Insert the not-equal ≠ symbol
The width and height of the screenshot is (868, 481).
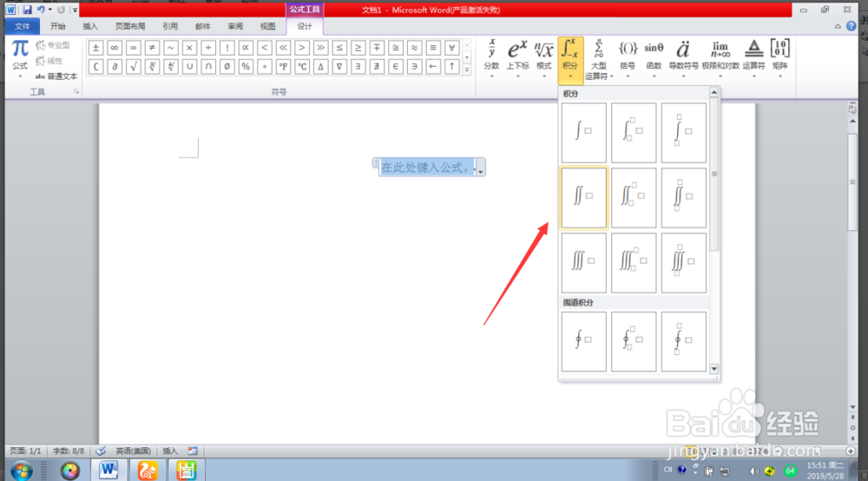pos(152,48)
